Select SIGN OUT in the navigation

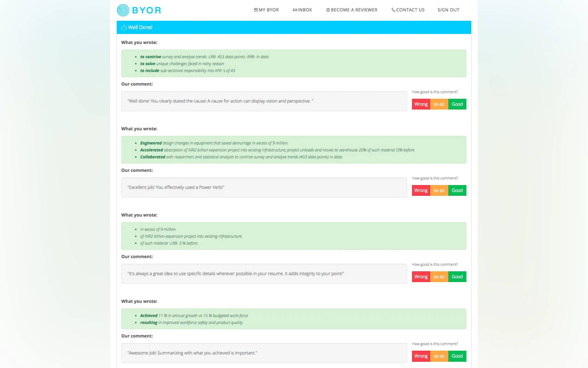[448, 10]
